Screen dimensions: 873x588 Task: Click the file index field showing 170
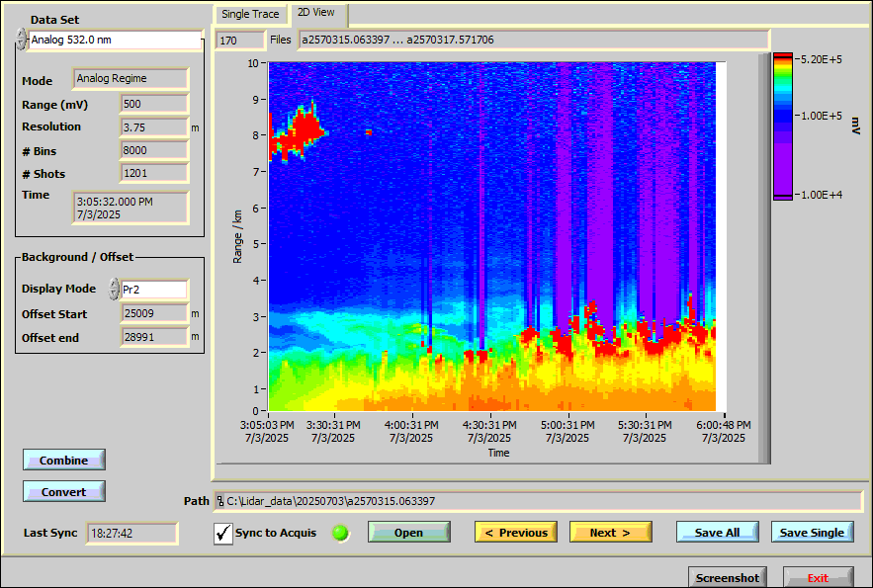239,41
